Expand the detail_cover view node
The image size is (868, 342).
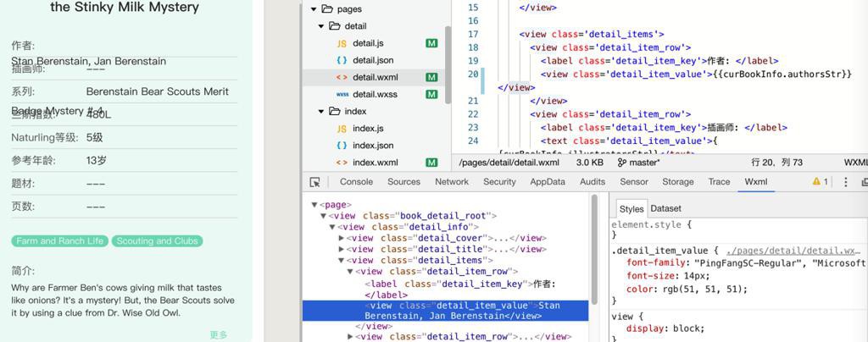[x=342, y=238]
